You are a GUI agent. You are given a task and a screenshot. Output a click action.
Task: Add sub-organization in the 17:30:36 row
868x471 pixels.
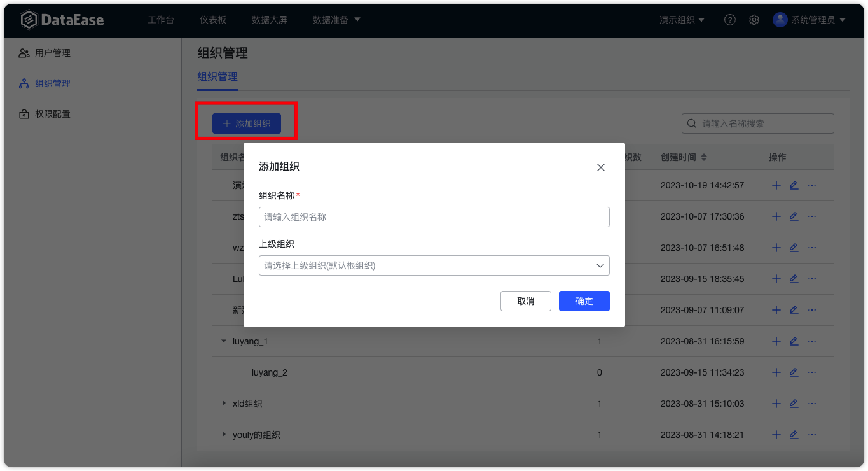coord(776,216)
